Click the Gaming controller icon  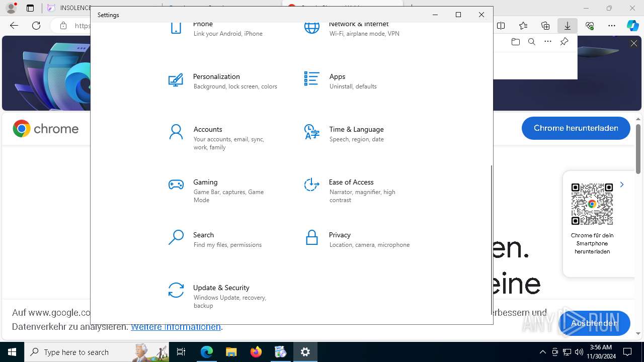pyautogui.click(x=176, y=185)
